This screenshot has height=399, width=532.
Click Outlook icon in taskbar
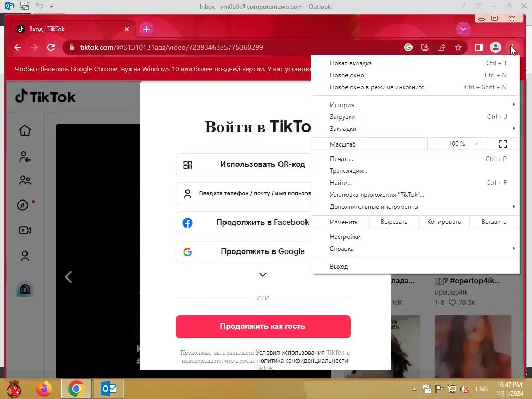coord(109,389)
